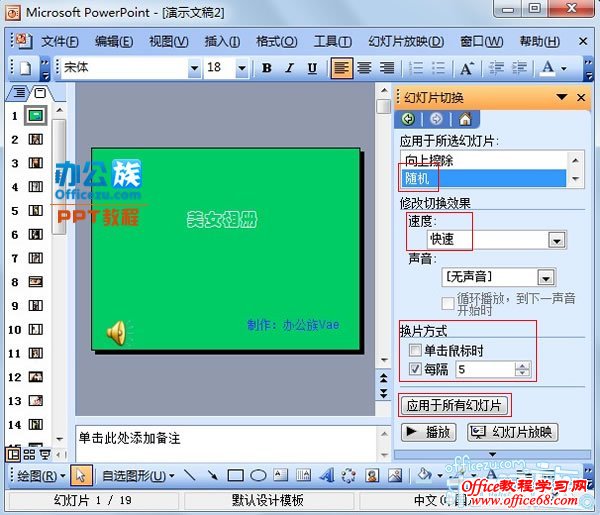The image size is (600, 515).
Task: Open 窗口(W) menu
Action: pos(481,41)
